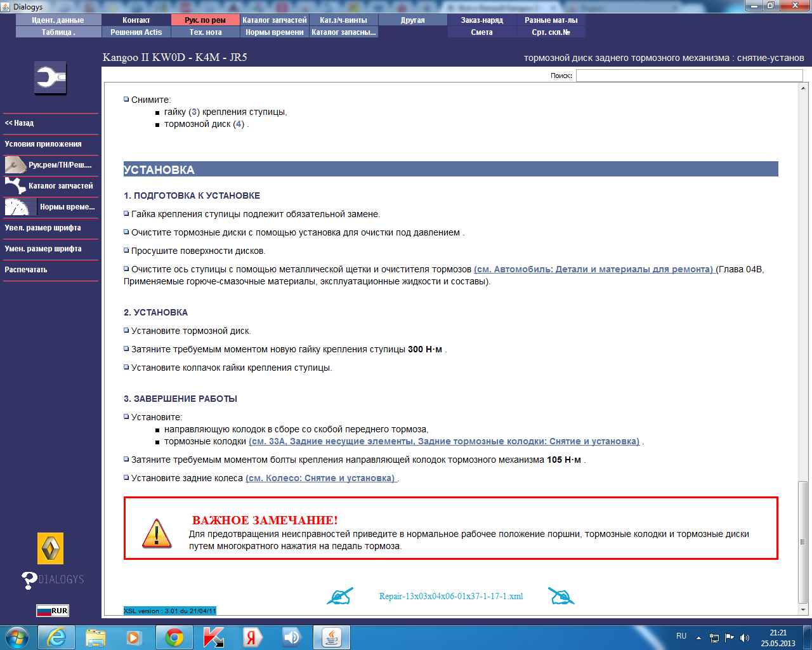Select the Таблица tab
The image size is (812, 650).
click(58, 32)
